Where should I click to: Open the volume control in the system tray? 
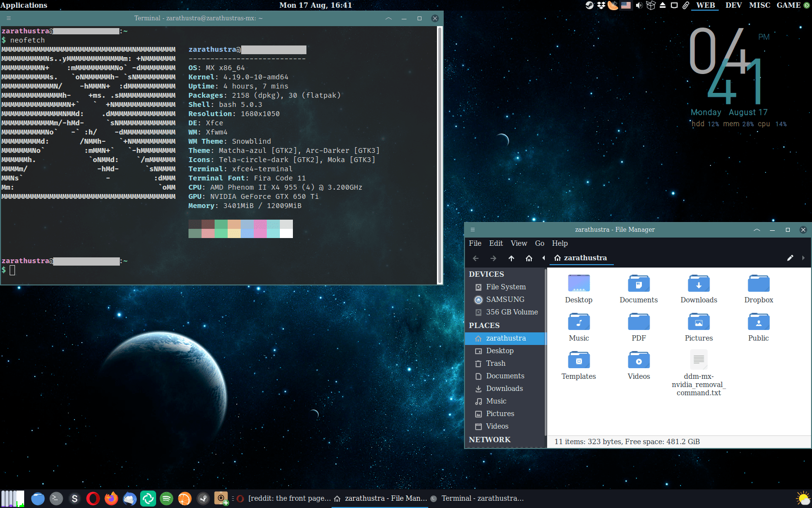(x=639, y=5)
